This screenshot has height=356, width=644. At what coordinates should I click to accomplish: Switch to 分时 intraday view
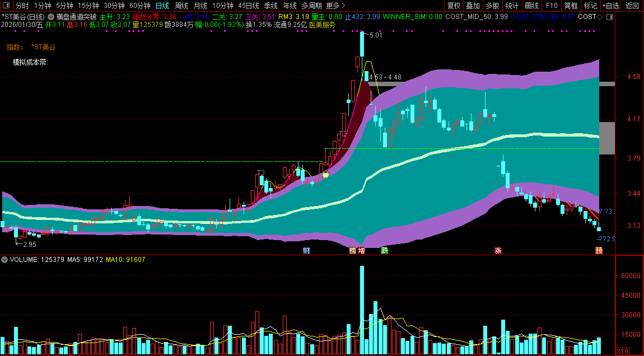[22, 6]
